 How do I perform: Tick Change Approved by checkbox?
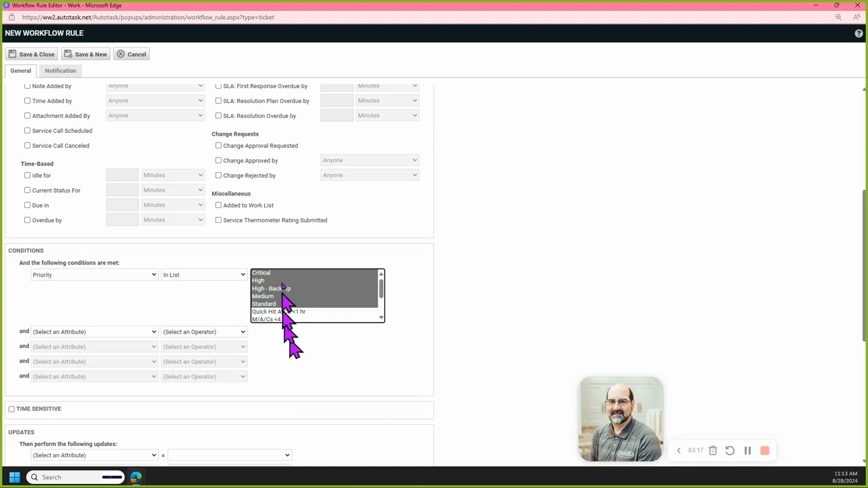coord(218,161)
